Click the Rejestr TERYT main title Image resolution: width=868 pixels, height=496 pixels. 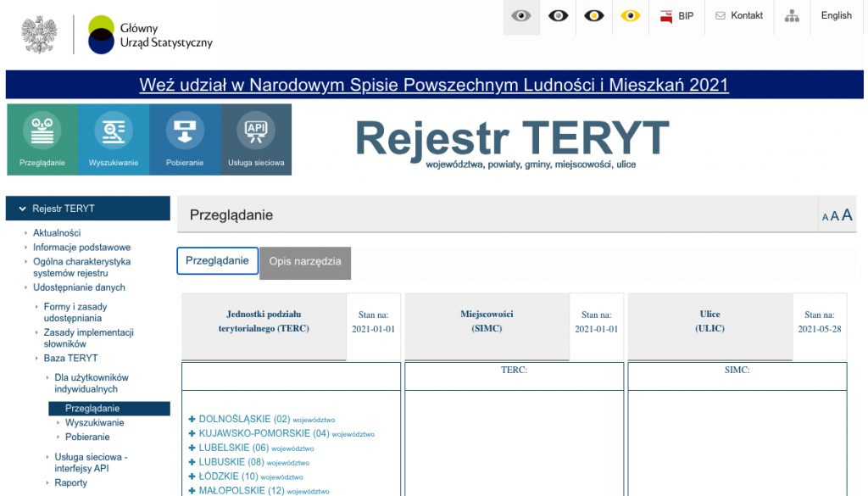click(512, 138)
